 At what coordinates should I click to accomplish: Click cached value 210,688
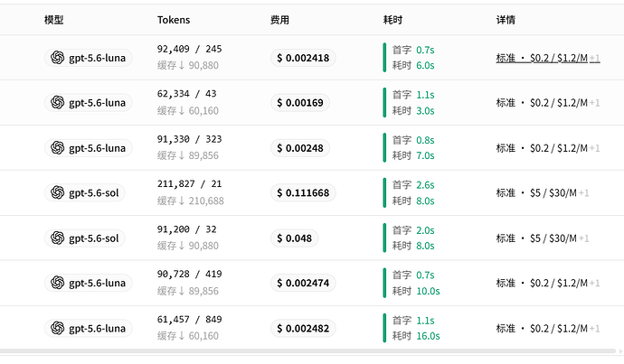point(206,201)
